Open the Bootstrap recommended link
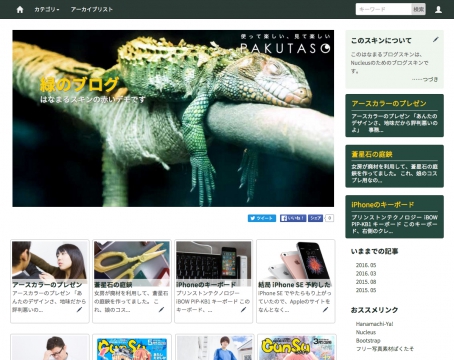The image size is (454, 360). pyautogui.click(x=368, y=340)
